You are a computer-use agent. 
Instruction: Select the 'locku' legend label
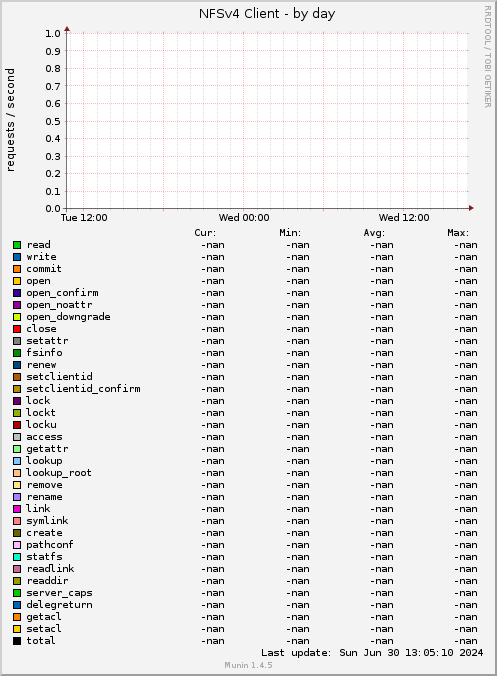tap(41, 425)
